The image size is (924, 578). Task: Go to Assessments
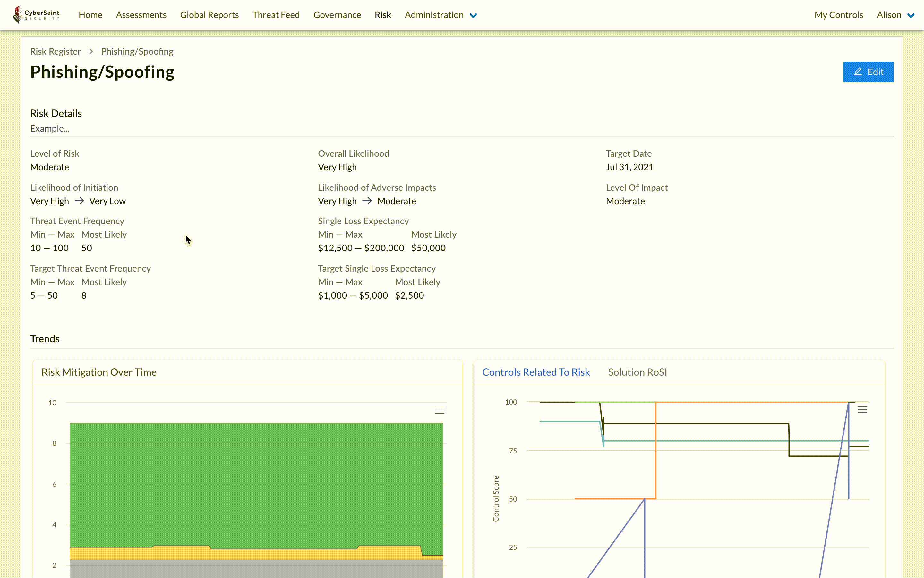pyautogui.click(x=141, y=15)
